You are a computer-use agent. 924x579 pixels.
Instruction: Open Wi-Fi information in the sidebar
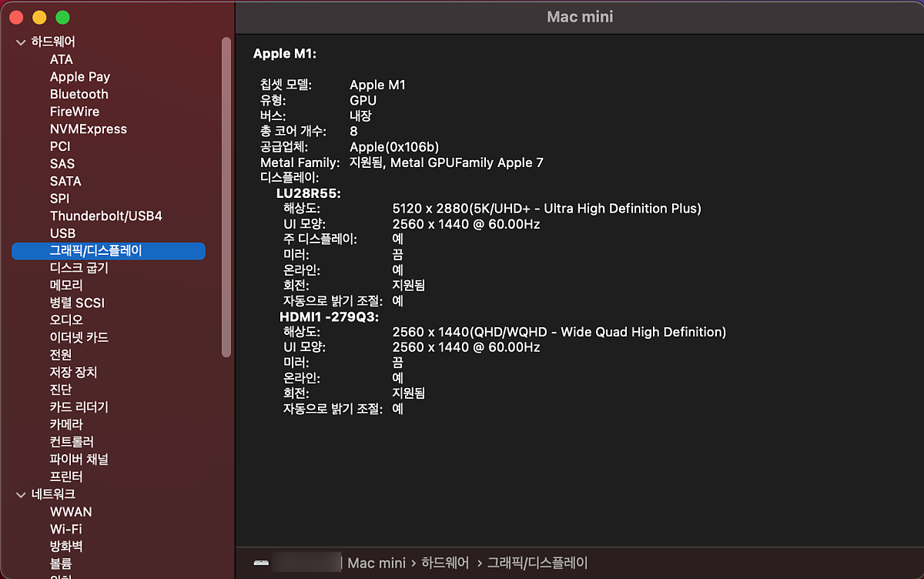pyautogui.click(x=66, y=529)
